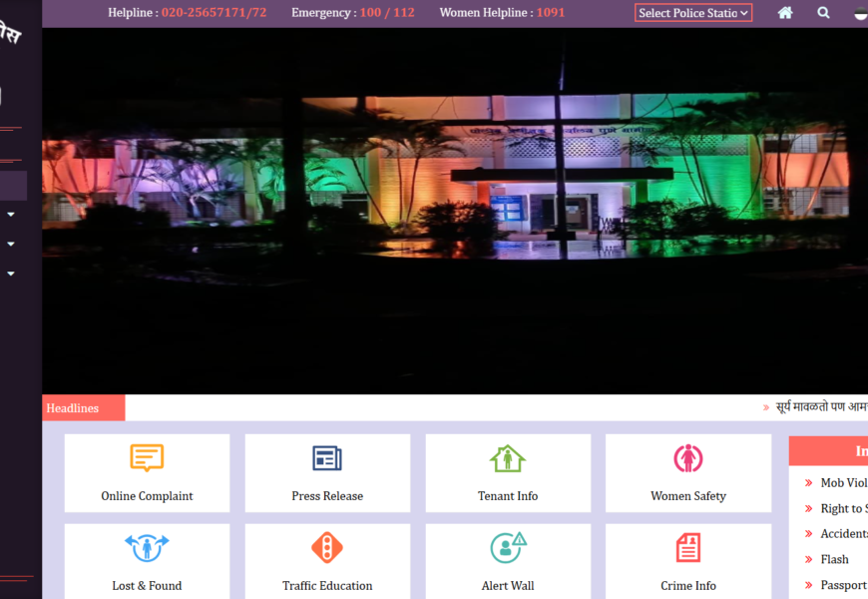Expand the third sidebar menu arrow

click(11, 274)
